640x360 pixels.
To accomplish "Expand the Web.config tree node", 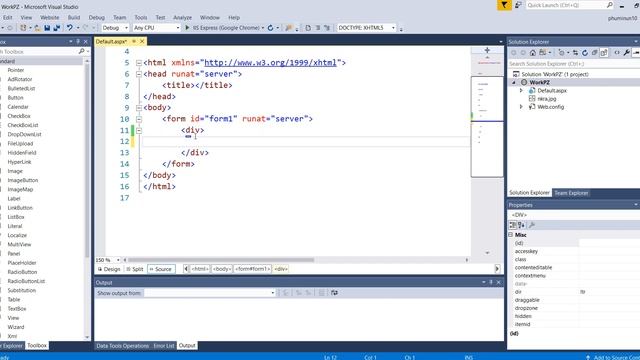I will (521, 107).
